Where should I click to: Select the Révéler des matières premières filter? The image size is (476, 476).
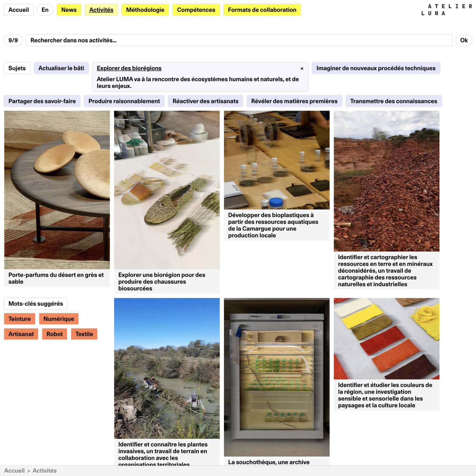[294, 101]
